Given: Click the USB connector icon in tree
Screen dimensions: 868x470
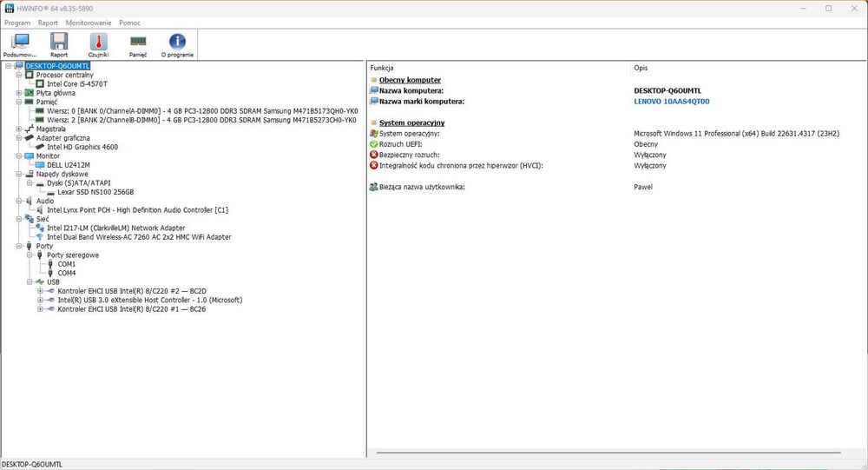Looking at the screenshot, I should tap(40, 281).
